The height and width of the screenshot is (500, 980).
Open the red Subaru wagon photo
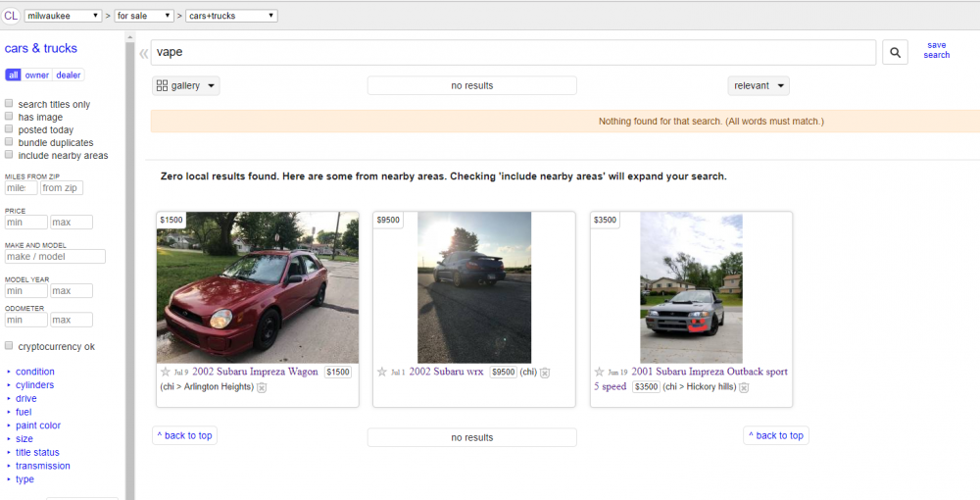pyautogui.click(x=258, y=287)
